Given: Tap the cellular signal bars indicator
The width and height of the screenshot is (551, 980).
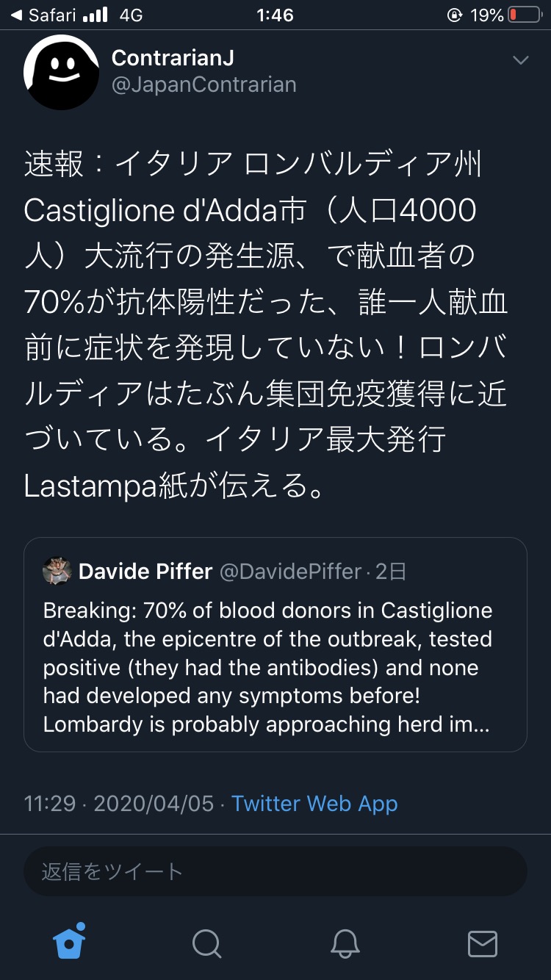Looking at the screenshot, I should 95,15.
